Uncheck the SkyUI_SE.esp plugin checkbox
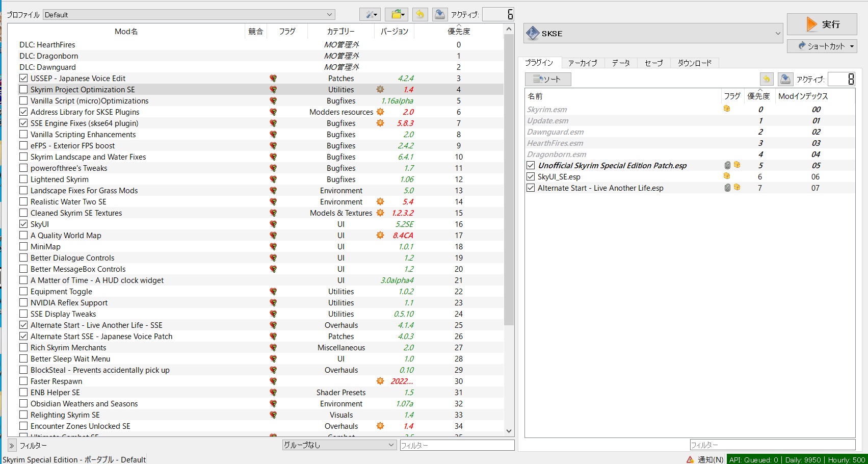This screenshot has width=868, height=464. (x=531, y=176)
